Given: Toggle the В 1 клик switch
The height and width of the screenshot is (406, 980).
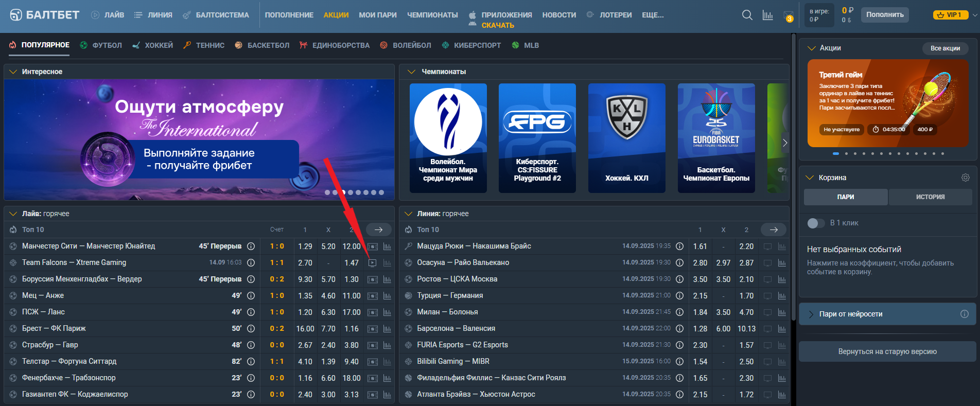Looking at the screenshot, I should [815, 223].
